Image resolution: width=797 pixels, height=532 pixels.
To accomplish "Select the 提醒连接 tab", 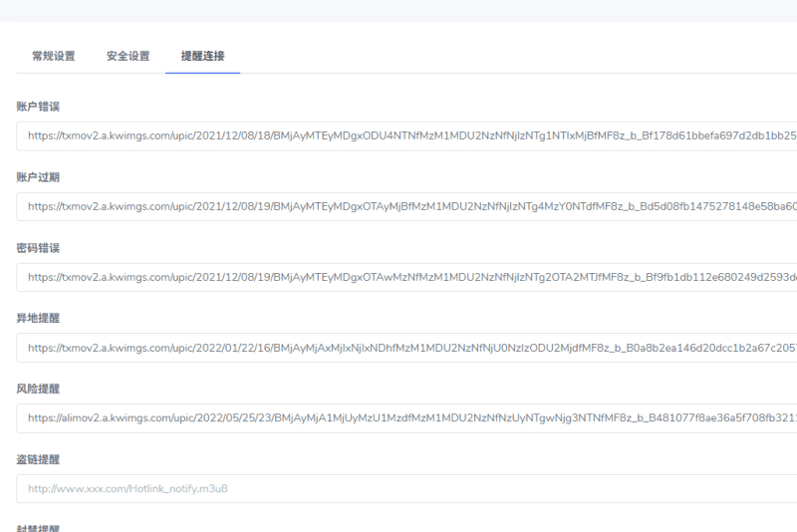I will 202,56.
